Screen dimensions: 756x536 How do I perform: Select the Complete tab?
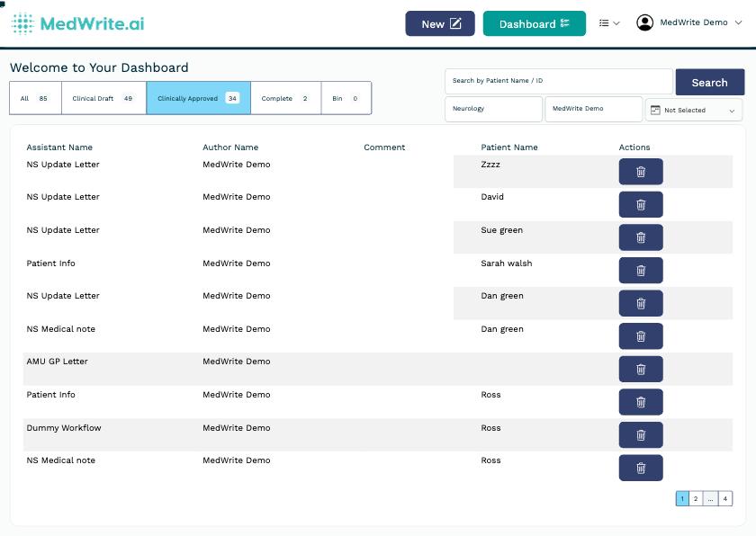(x=285, y=98)
